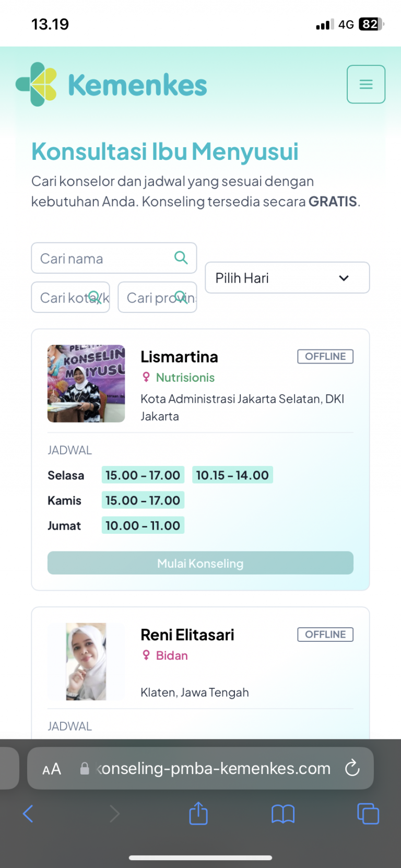Screen dimensions: 401x868
Task: Select Selasa 10.15 - 14.00 time slot
Action: click(x=232, y=475)
